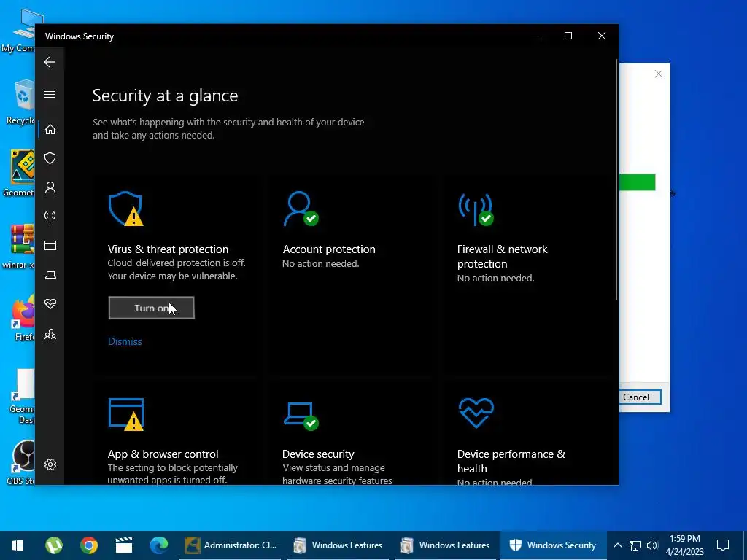Open the Account protection heading

point(329,249)
